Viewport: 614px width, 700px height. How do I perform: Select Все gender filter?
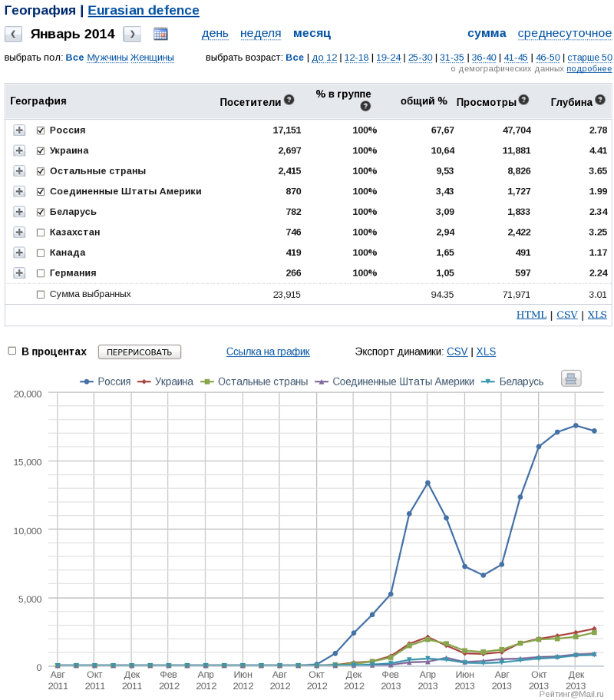click(x=74, y=57)
